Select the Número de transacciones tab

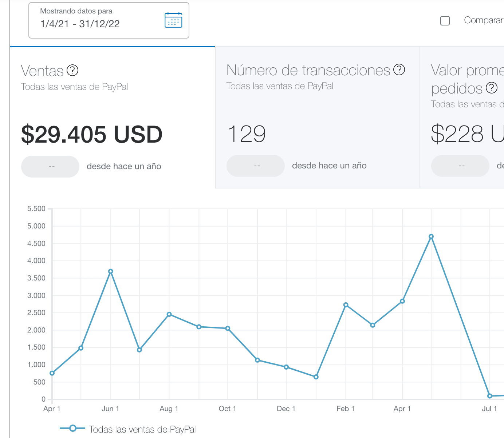point(318,117)
